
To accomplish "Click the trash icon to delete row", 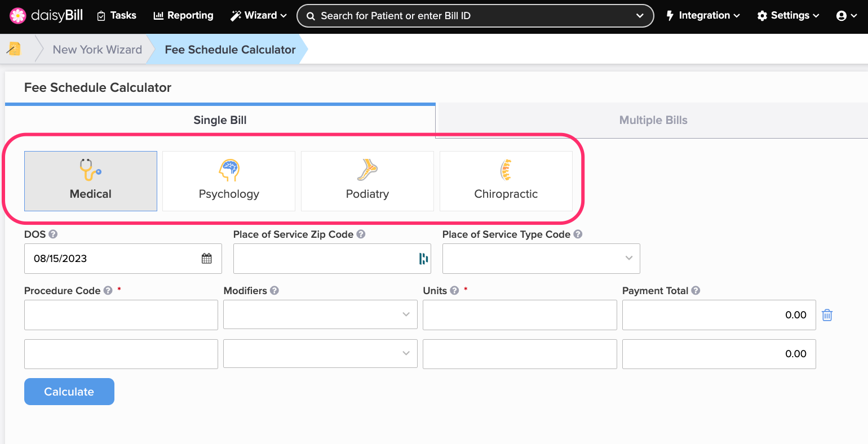I will click(827, 315).
